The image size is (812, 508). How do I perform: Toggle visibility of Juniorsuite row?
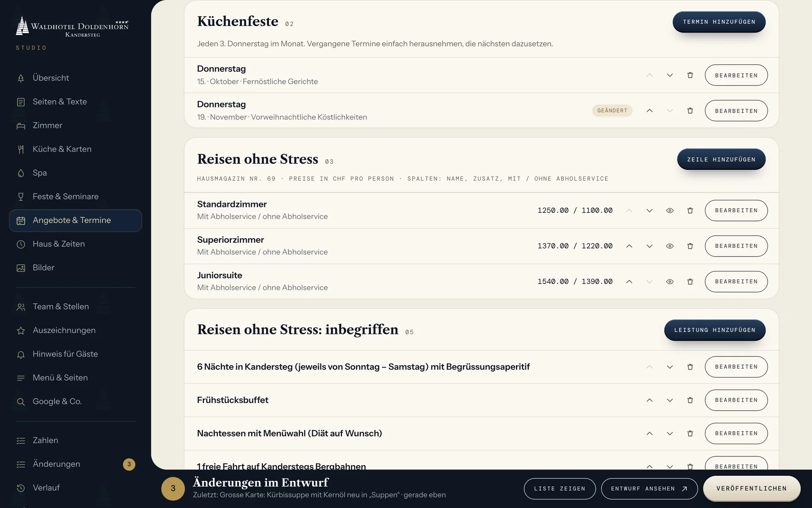pyautogui.click(x=670, y=282)
